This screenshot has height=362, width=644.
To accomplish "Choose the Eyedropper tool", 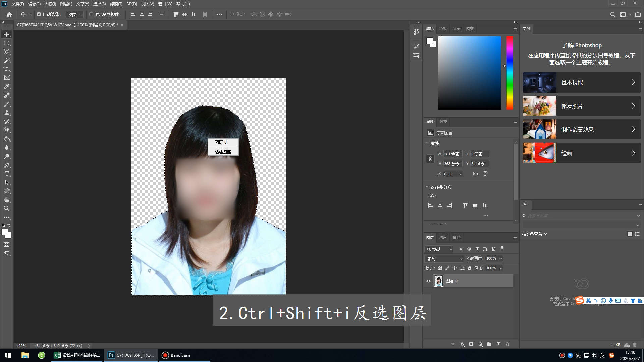I will [x=7, y=86].
